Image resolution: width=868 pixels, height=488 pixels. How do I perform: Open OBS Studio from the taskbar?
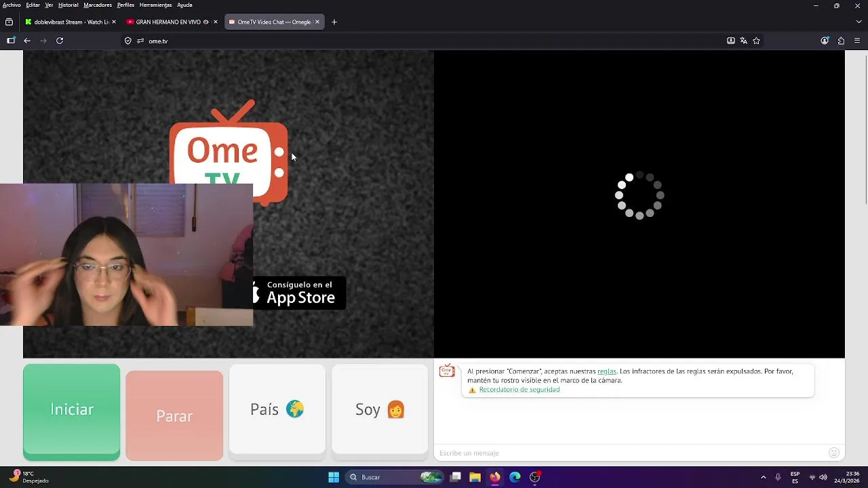535,477
